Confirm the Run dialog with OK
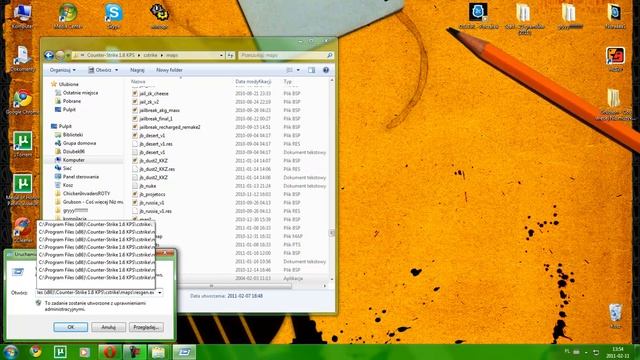The height and width of the screenshot is (360, 640). coord(71,327)
